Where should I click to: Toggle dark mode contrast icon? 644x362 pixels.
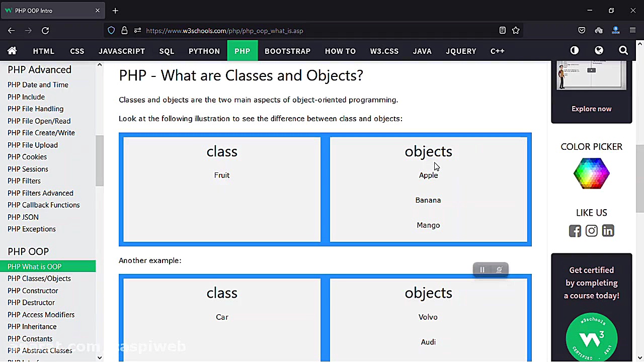575,50
